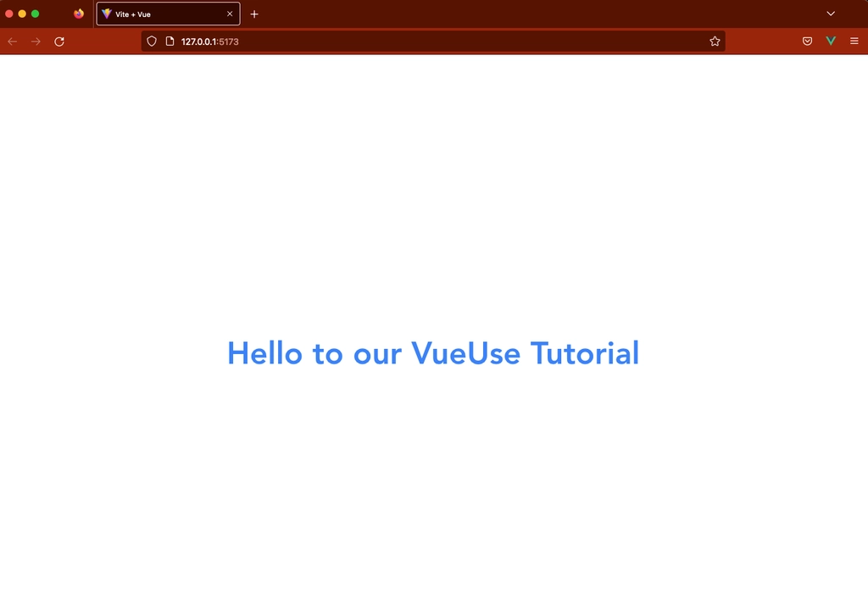Click the yellow minimize traffic light

pyautogui.click(x=22, y=14)
